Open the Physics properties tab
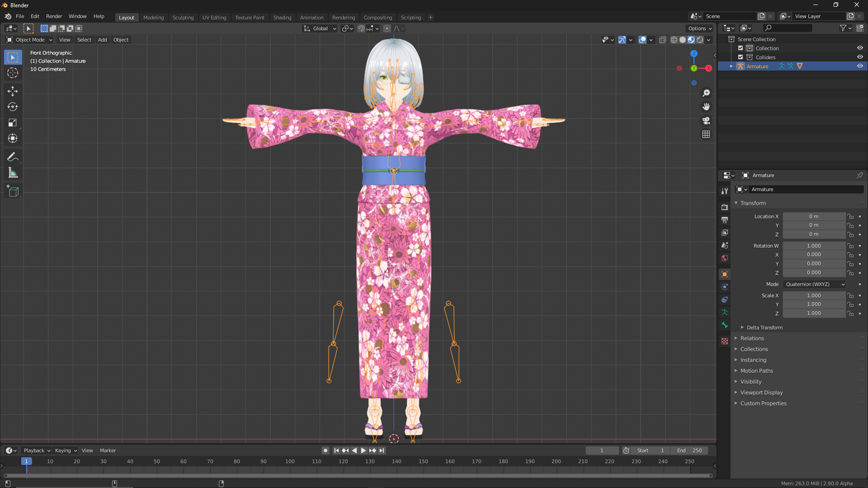868x488 pixels. (x=724, y=287)
